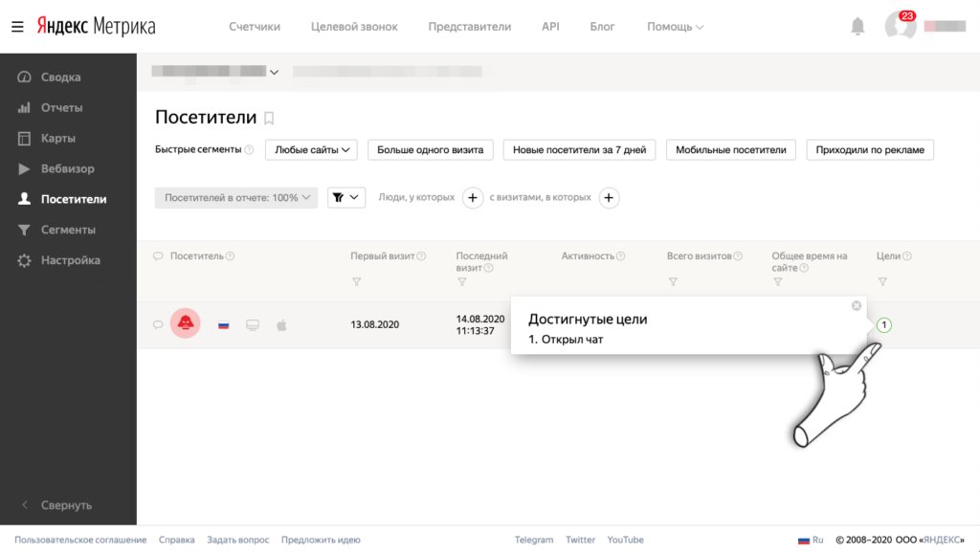Open the Любые сайты dropdown
Screen dimensions: 980x552
tap(311, 150)
